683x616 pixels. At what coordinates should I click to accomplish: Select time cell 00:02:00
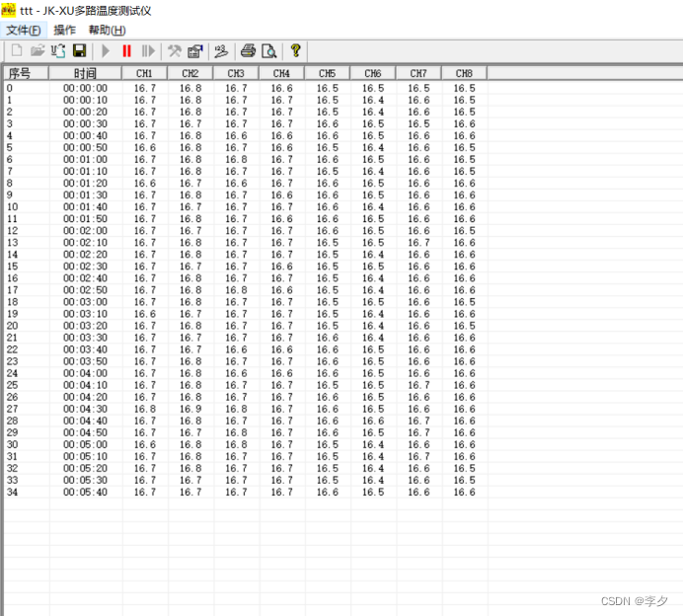(85, 230)
